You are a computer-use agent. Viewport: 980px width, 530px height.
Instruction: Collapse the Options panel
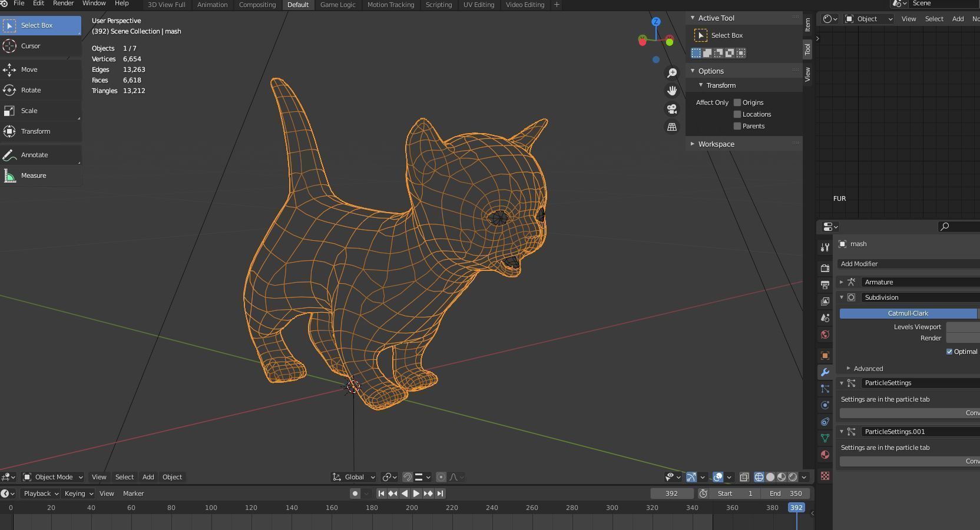tap(693, 71)
